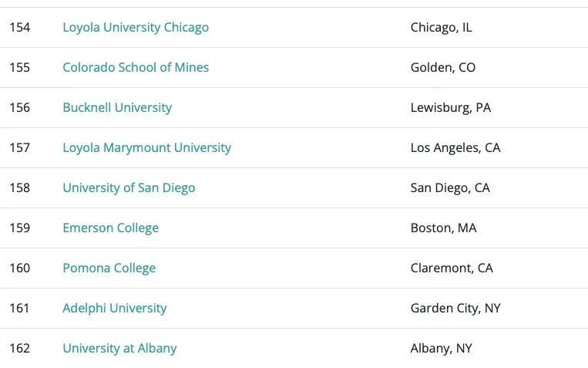This screenshot has height=368, width=588.
Task: Open the Adelphi University link
Action: (114, 309)
